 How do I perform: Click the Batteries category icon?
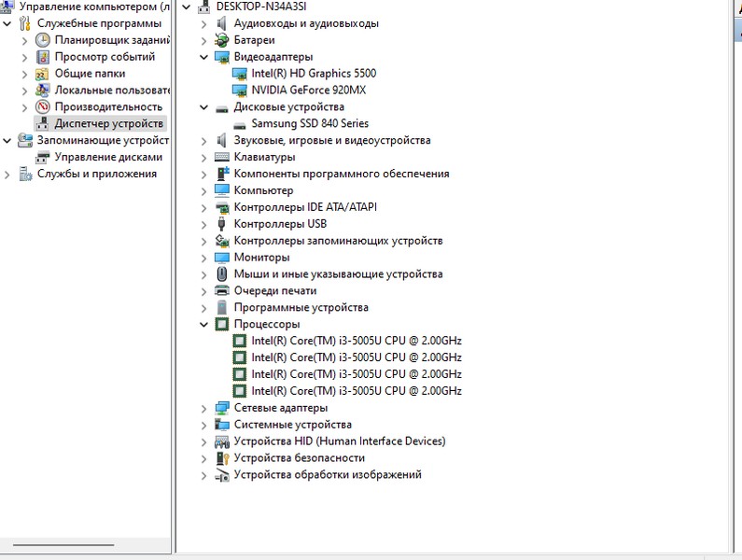[222, 40]
